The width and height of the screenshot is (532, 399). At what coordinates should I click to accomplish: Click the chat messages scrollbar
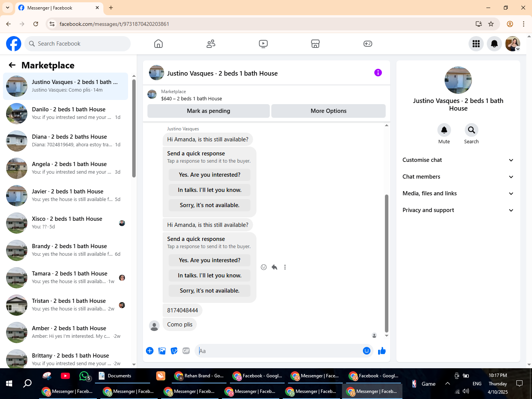click(386, 263)
